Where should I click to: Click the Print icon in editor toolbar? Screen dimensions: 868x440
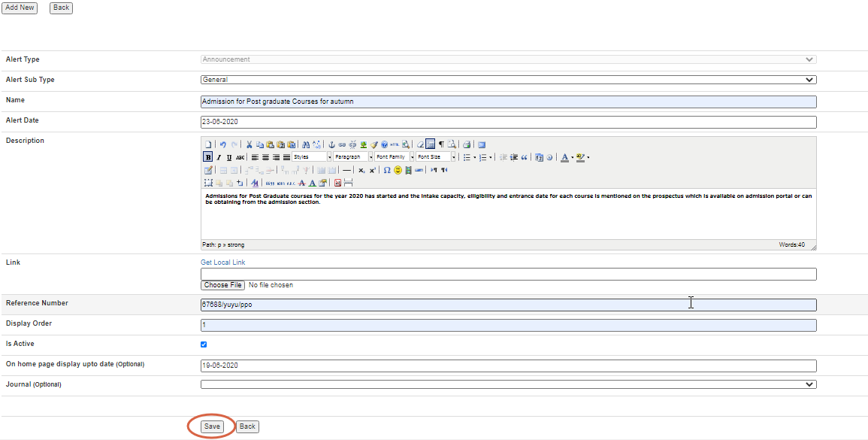pyautogui.click(x=467, y=144)
